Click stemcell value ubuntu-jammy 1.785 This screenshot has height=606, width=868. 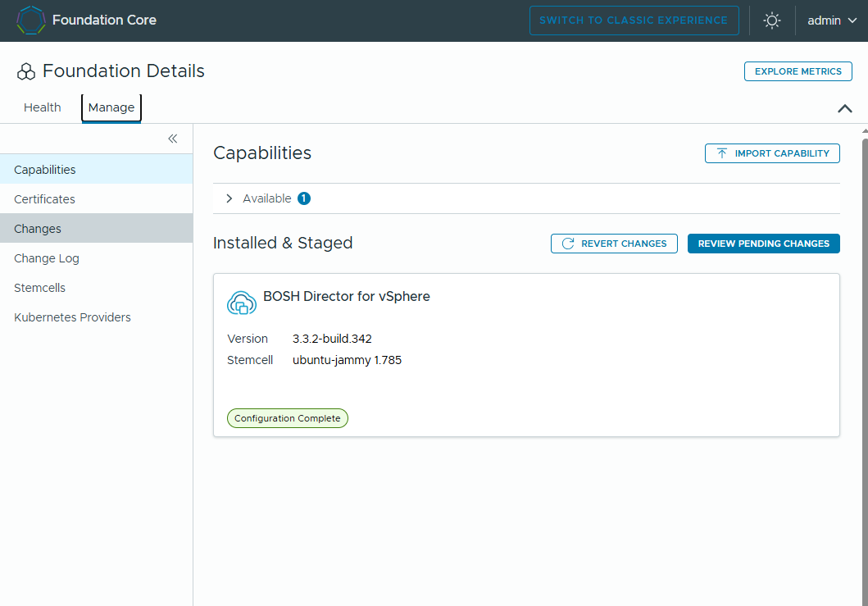pyautogui.click(x=347, y=360)
